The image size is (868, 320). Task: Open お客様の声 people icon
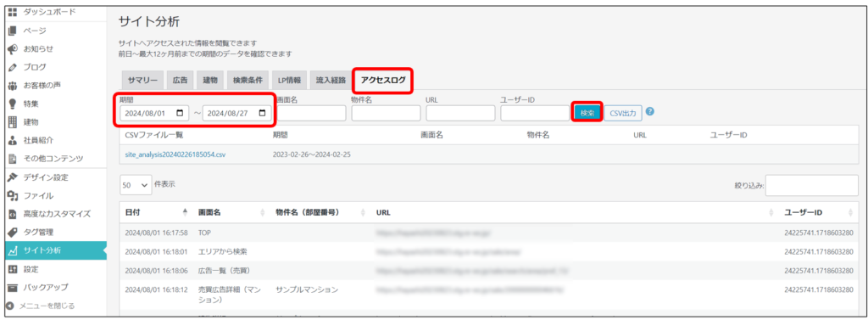12,86
